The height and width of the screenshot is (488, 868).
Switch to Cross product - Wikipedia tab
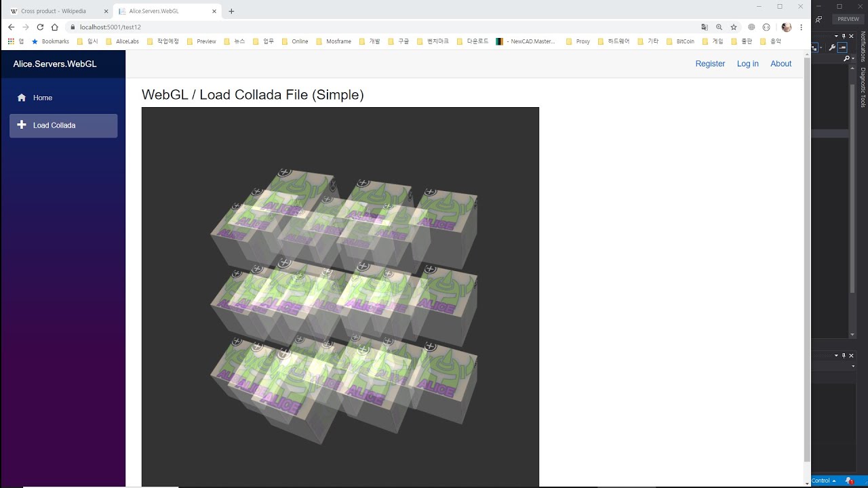point(58,11)
